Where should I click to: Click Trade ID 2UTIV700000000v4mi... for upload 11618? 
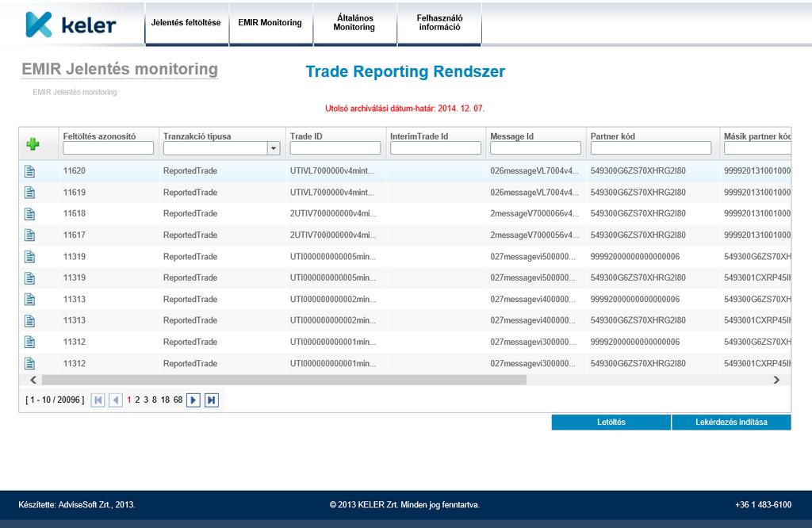click(333, 214)
